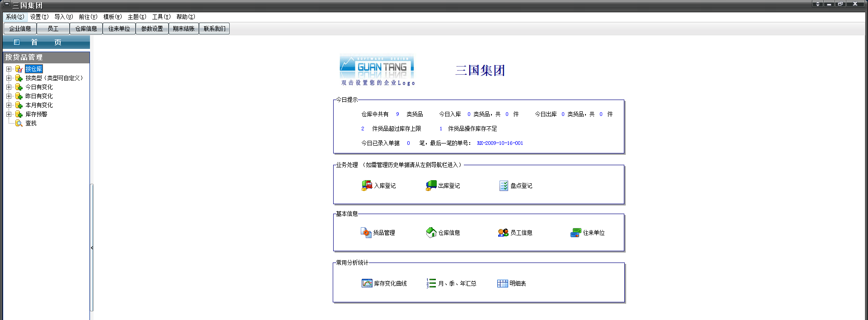Click the 查找 magnifier icon in tree
Viewport: 868px width, 320px height.
pos(19,123)
